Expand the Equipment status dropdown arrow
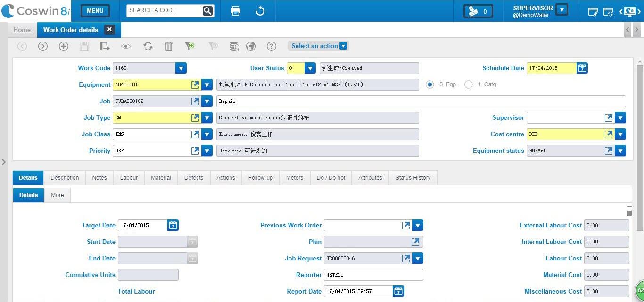Screen dimensions: 644x302 click(x=620, y=151)
